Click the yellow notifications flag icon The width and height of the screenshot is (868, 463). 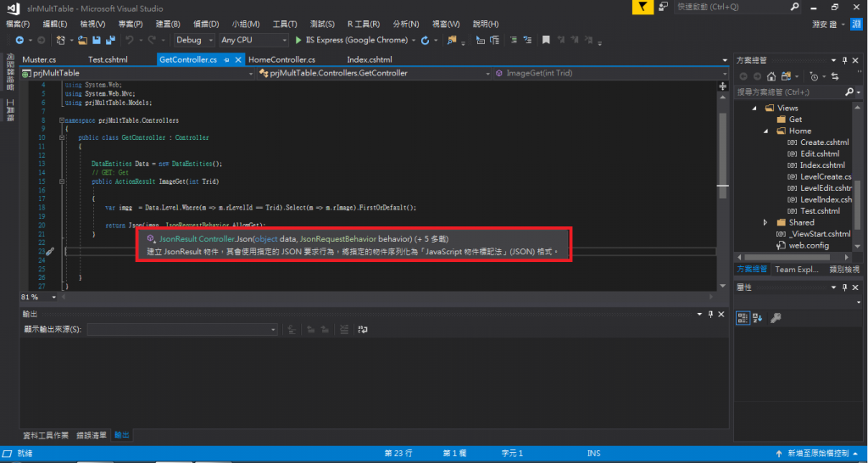pyautogui.click(x=643, y=7)
